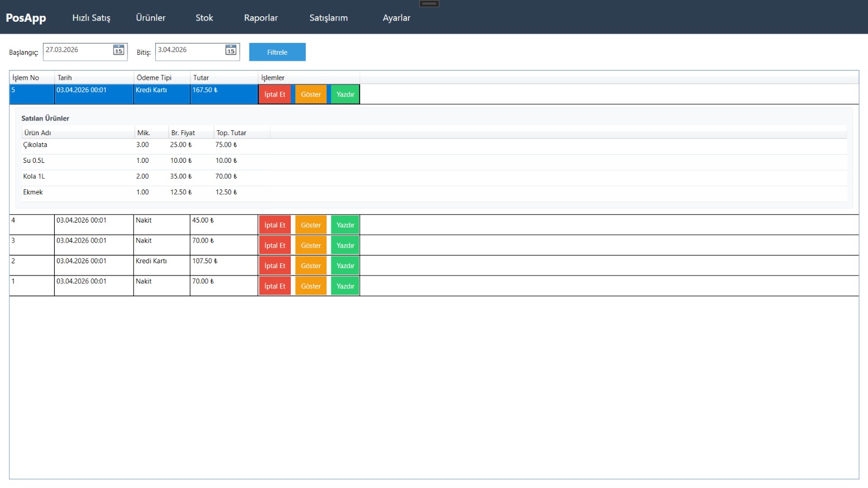
Task: Print sale 3 receipt with Yazdır
Action: pyautogui.click(x=345, y=245)
